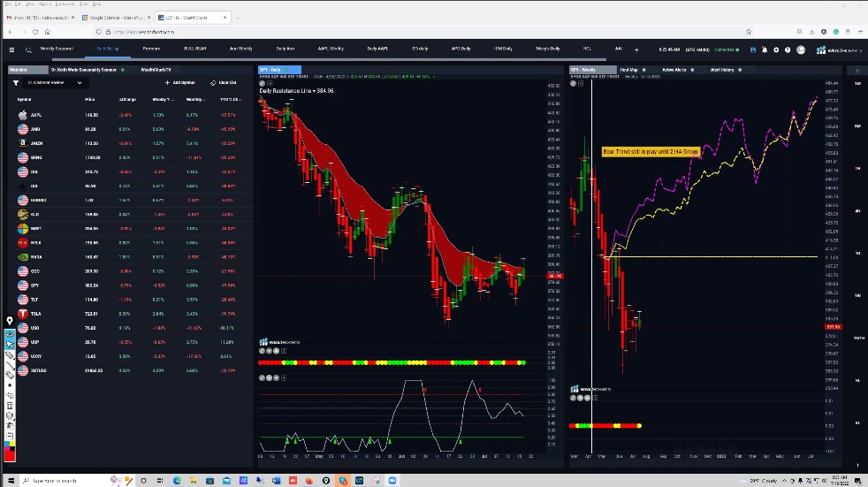Viewport: 868px width, 487px height.
Task: Add a new workspace tab with plus icon
Action: 636,49
